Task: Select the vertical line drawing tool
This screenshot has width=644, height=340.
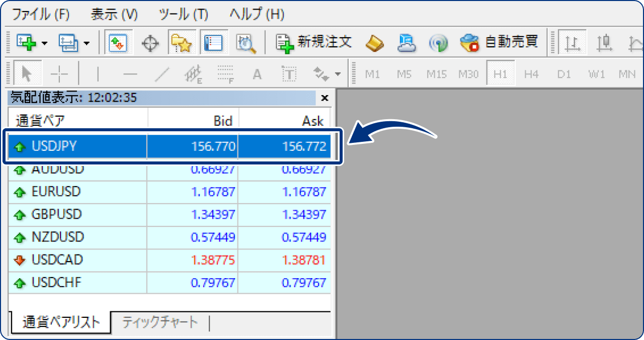Action: coord(98,74)
